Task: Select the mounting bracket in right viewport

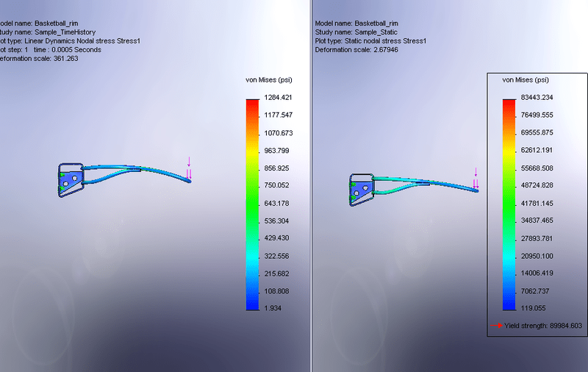Action: point(360,190)
